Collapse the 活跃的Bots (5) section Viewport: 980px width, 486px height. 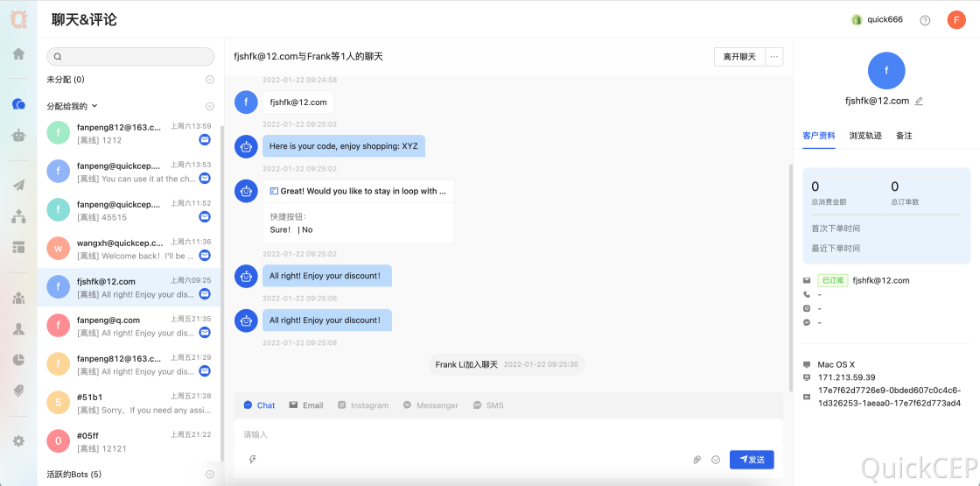210,474
